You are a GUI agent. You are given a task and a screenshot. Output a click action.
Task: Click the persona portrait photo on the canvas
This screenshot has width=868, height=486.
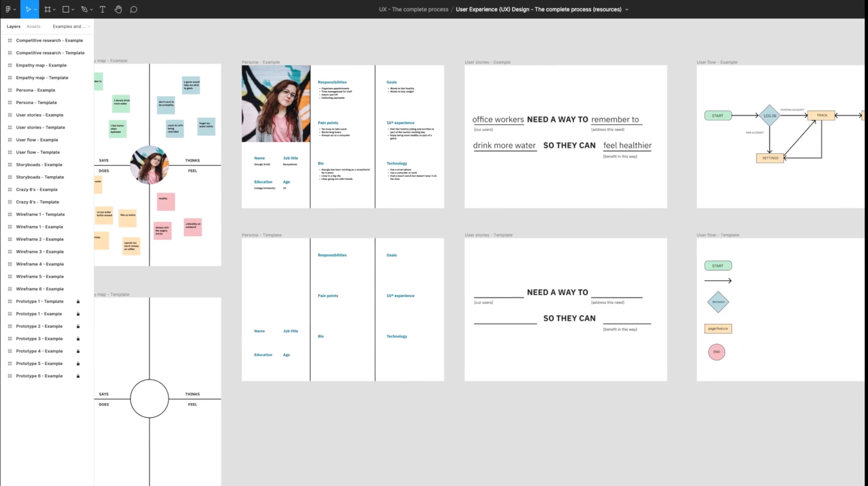click(x=275, y=103)
